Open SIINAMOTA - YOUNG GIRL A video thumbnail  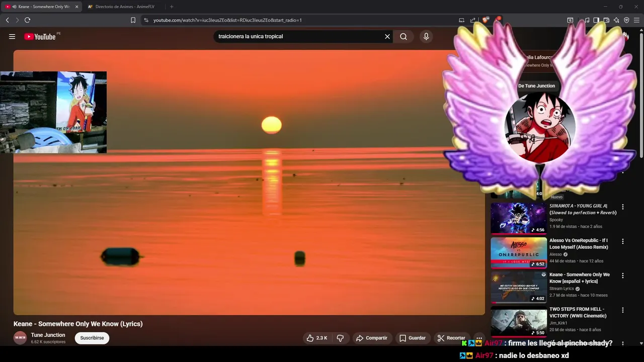[x=519, y=218]
